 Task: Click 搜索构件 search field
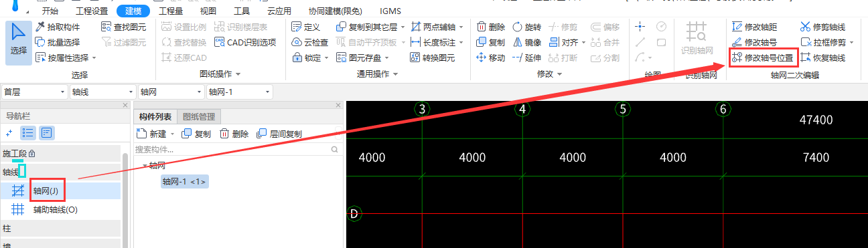[238, 149]
